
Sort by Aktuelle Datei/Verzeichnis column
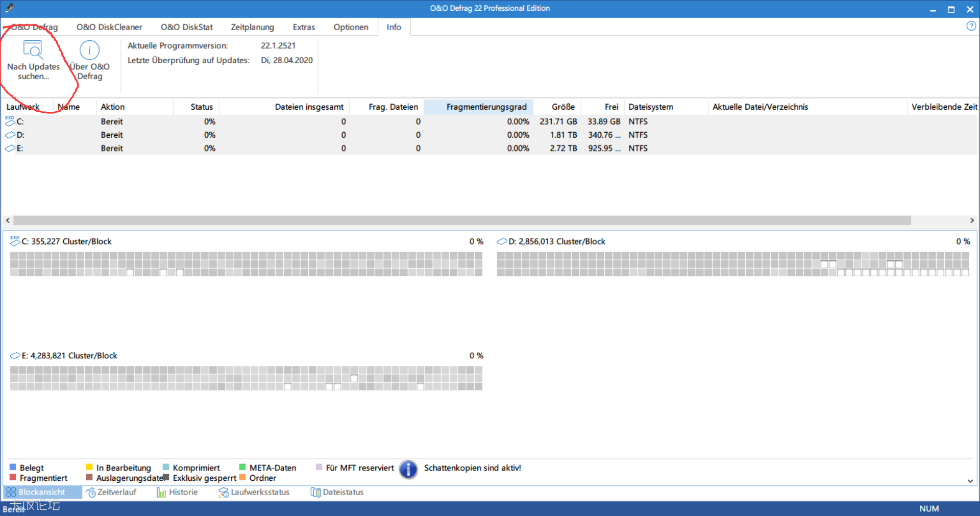[x=807, y=107]
